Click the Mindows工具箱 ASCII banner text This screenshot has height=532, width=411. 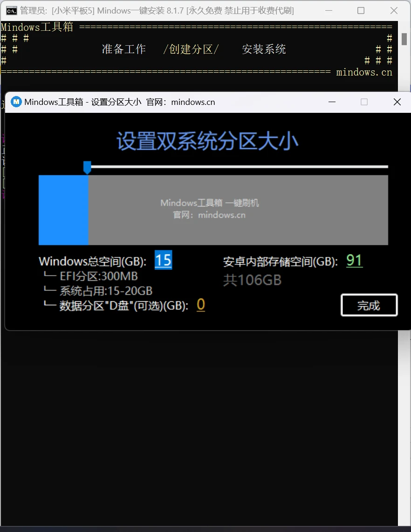pos(37,27)
